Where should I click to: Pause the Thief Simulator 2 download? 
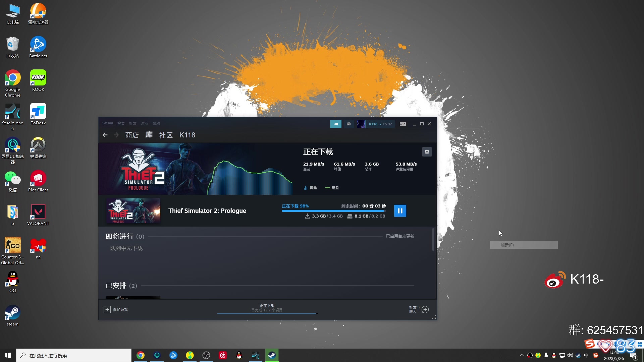pyautogui.click(x=400, y=211)
